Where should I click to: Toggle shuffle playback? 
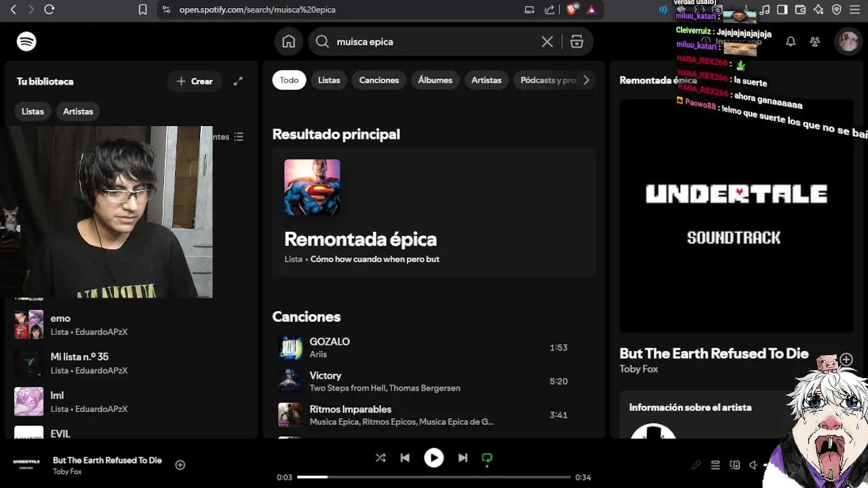(380, 457)
